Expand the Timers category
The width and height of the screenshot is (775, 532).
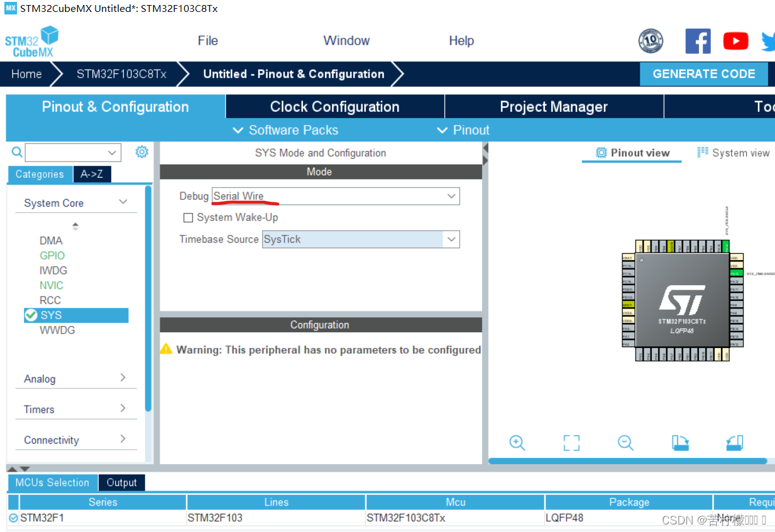[x=123, y=408]
